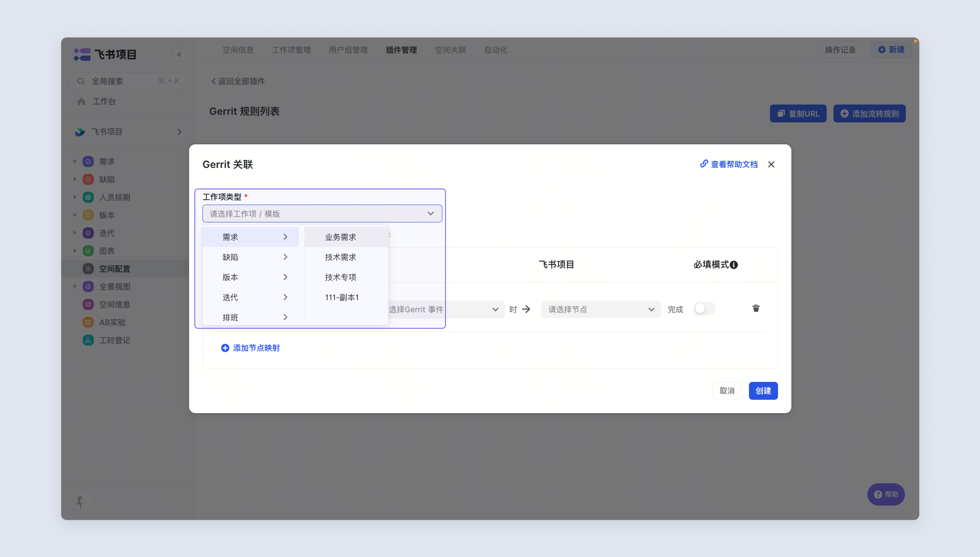The height and width of the screenshot is (557, 980).
Task: Switch to the 空间信息 tab
Action: pyautogui.click(x=238, y=50)
